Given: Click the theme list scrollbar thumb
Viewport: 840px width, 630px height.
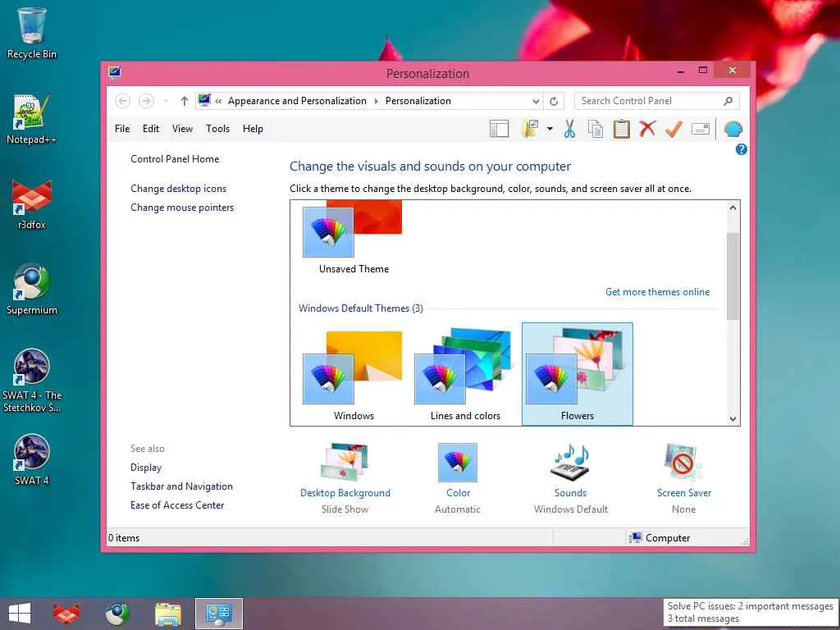Looking at the screenshot, I should (x=733, y=276).
